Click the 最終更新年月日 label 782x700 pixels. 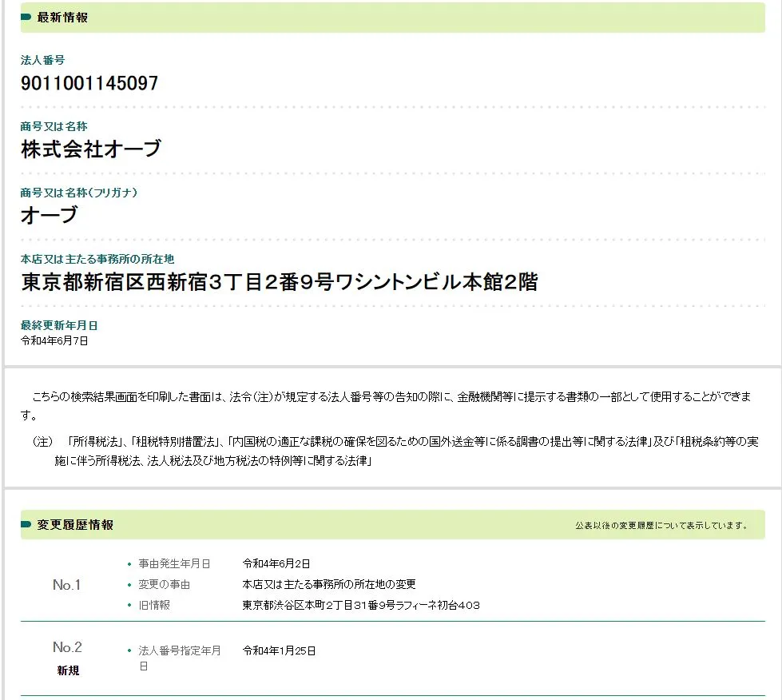pos(59,325)
